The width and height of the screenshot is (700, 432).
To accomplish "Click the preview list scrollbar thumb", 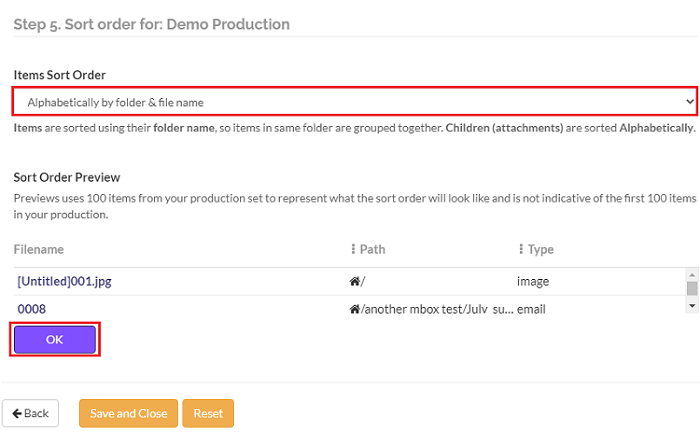I will 690,289.
